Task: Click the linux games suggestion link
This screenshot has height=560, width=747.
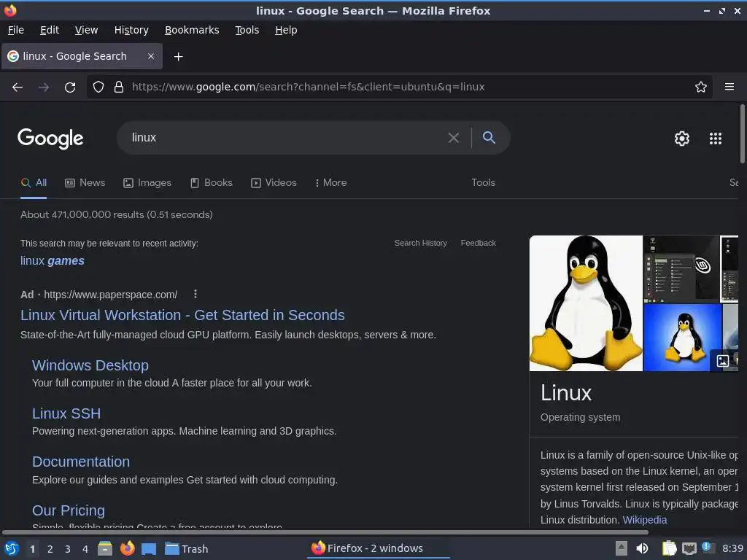Action: pos(53,260)
